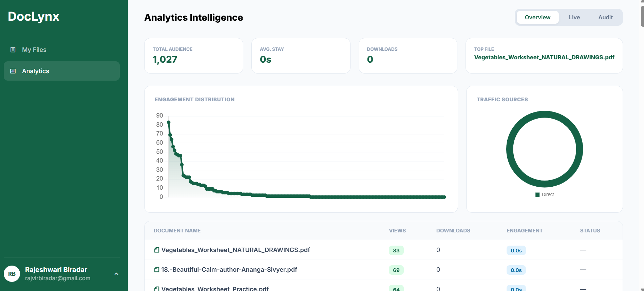Click the page vertical scrollbar
644x291 pixels.
(642, 15)
